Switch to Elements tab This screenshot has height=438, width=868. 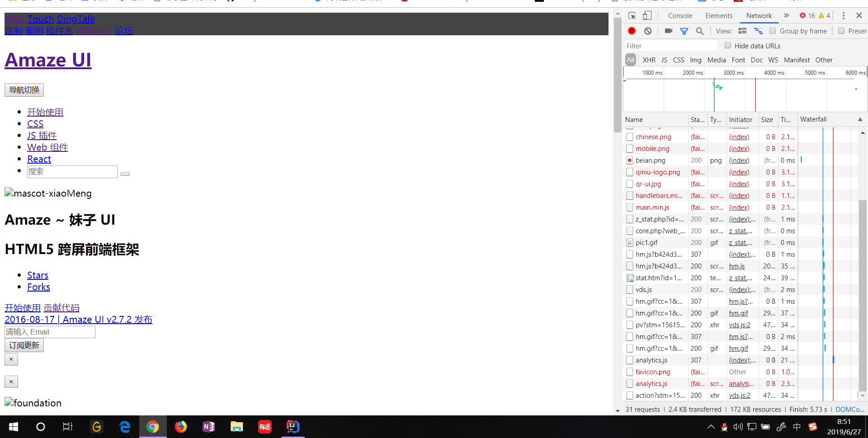pyautogui.click(x=719, y=16)
